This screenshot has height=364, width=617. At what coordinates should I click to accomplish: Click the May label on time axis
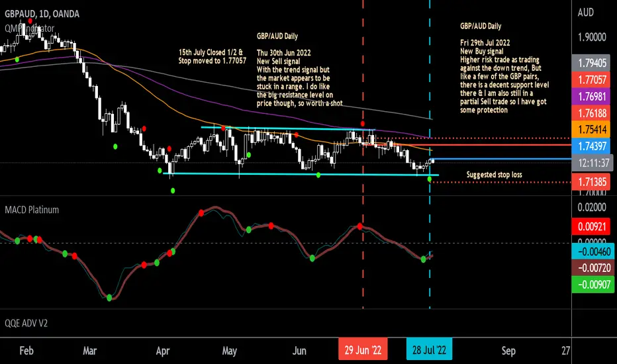pyautogui.click(x=230, y=351)
